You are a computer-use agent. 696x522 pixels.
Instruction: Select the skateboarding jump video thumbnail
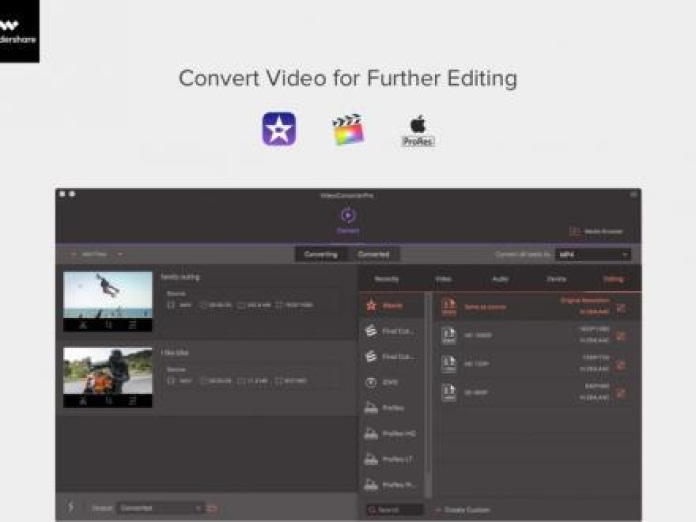click(108, 295)
